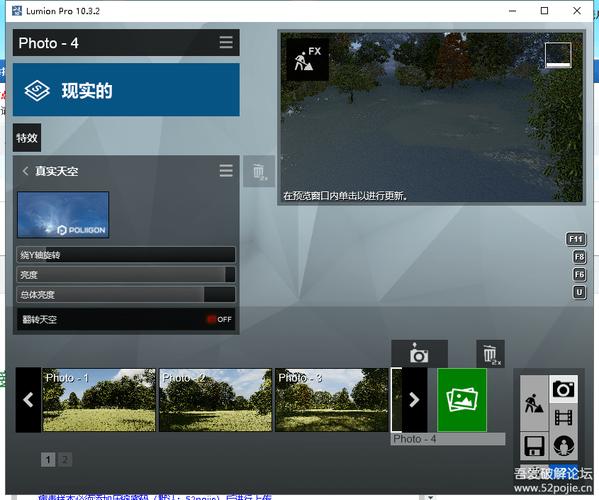The image size is (599, 500).
Task: Minimize the Lumion Pro window
Action: 512,11
